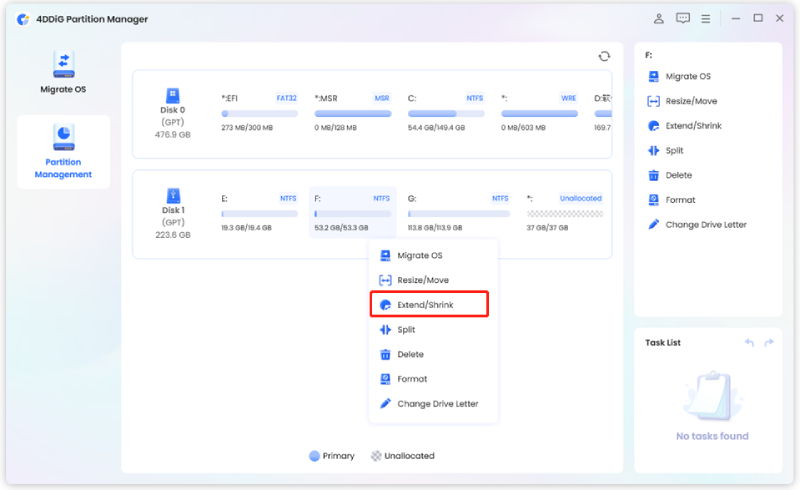Choose Migrate OS from context menu
Viewport: 800px width, 490px height.
pos(433,255)
